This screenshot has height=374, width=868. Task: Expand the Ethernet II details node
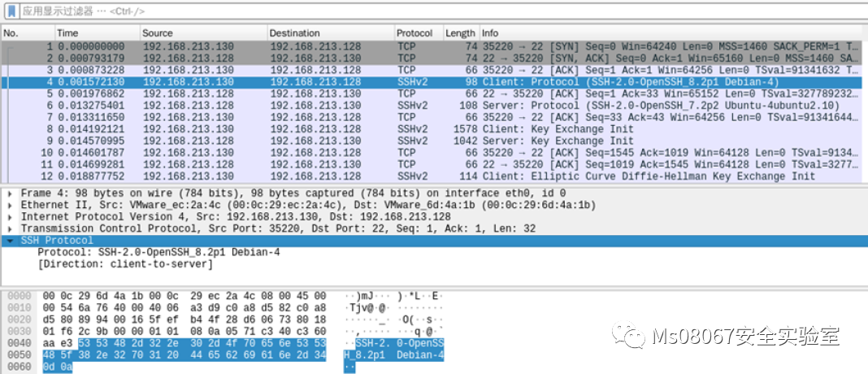pyautogui.click(x=11, y=205)
